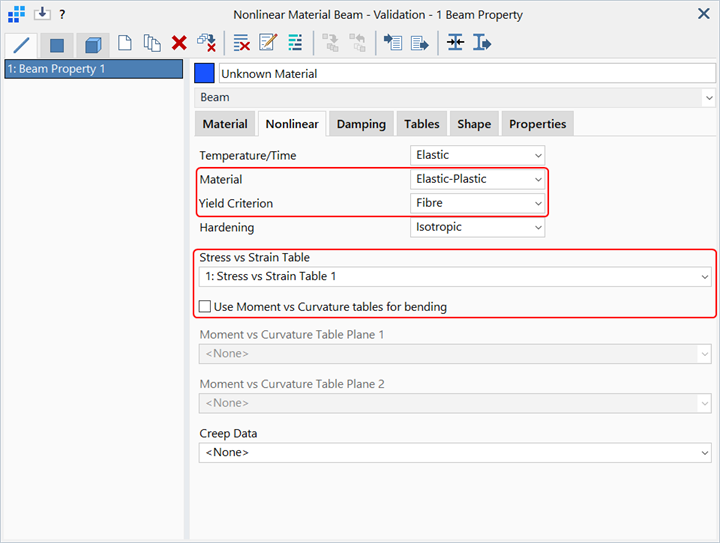Click the download arrow icon in title bar
Screen dimensions: 720x543
(42, 14)
